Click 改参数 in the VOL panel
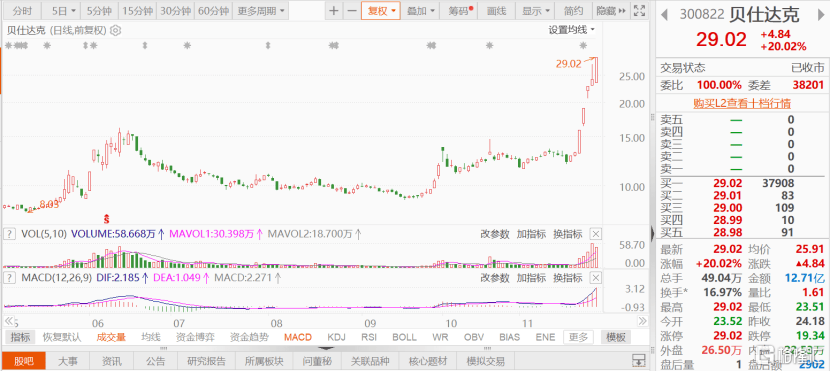This screenshot has width=830, height=372. click(x=494, y=234)
